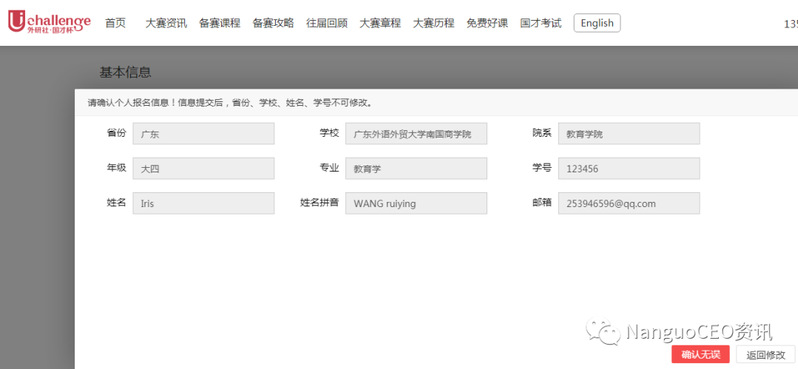
Task: Click the 学号 field containing 123456
Action: (629, 168)
